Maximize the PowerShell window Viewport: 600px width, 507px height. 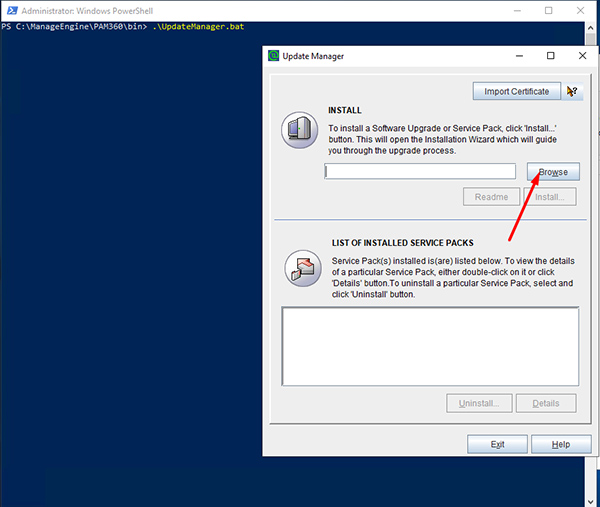coord(548,11)
